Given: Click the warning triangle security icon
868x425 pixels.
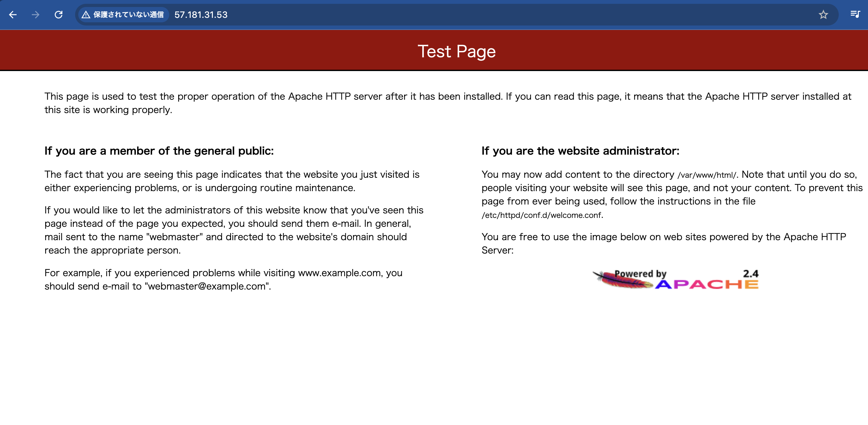Looking at the screenshot, I should (x=86, y=15).
